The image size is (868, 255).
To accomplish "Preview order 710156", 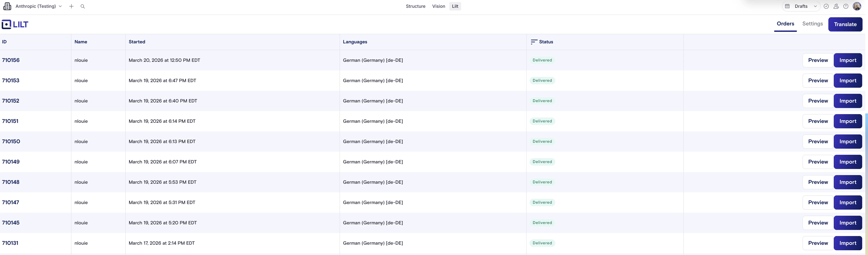I will (x=818, y=60).
